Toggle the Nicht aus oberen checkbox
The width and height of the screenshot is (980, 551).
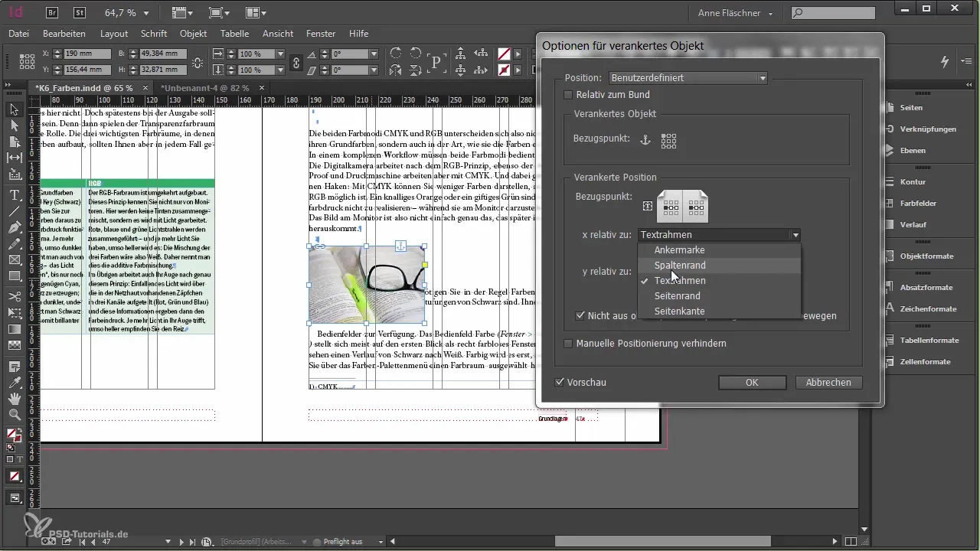[580, 315]
